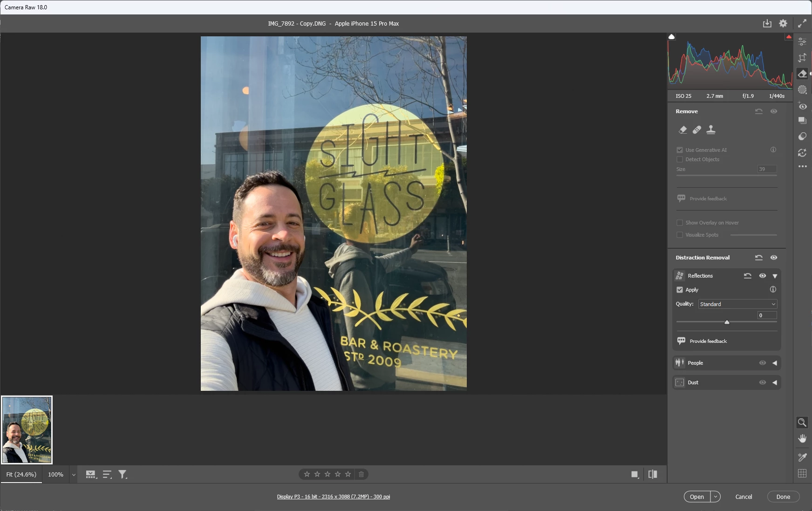Image resolution: width=812 pixels, height=511 pixels.
Task: Open the Adaptive profile sync icon
Action: [802, 153]
